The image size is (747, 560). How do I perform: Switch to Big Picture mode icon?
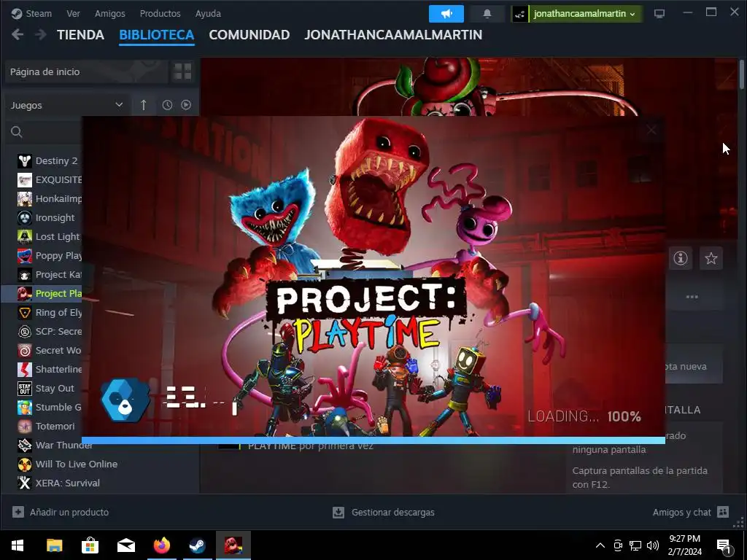coord(659,13)
